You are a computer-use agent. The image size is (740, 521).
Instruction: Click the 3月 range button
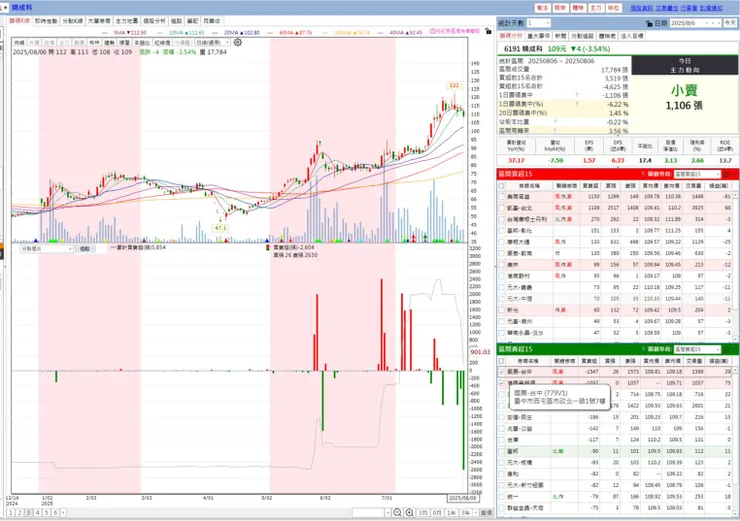[423, 513]
